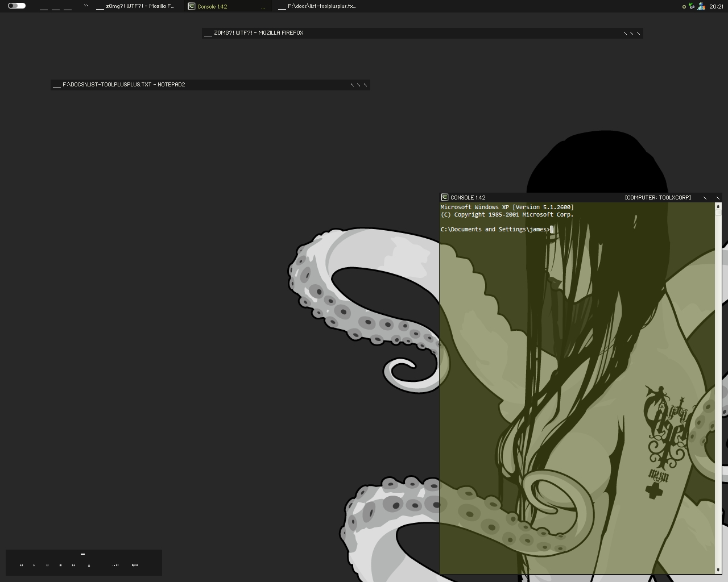Click the CONSOLE 1.42 title text

(x=468, y=198)
